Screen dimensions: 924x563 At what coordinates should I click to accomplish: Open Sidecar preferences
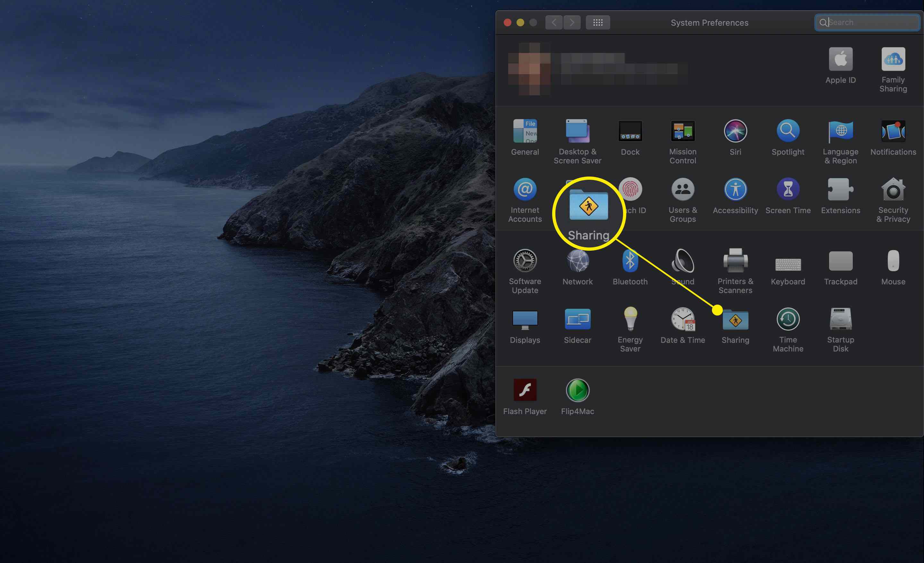coord(577,319)
